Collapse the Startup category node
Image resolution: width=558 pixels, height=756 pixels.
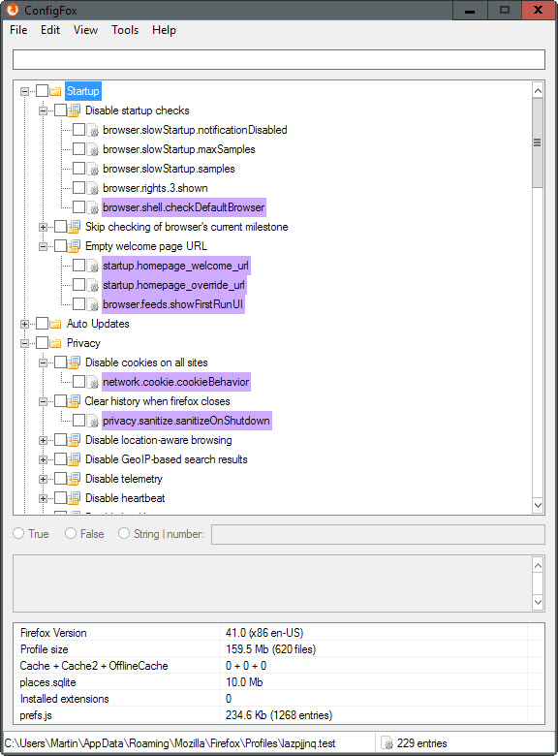coord(24,92)
